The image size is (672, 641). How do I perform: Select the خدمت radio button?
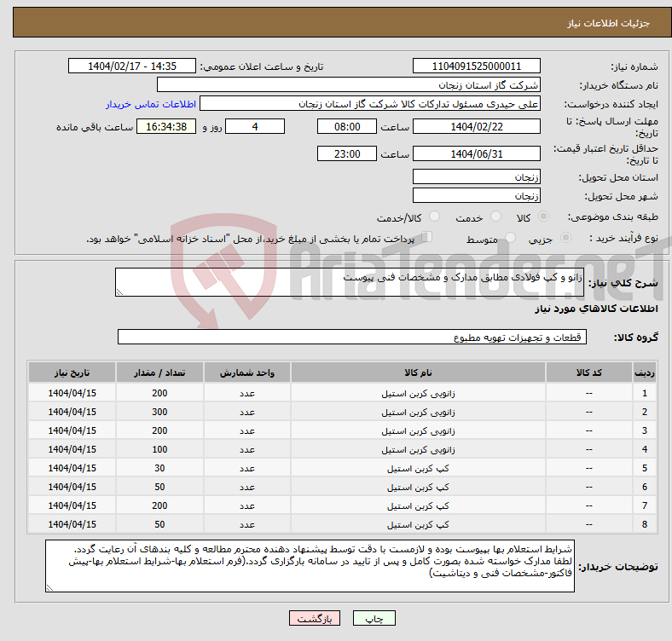click(x=495, y=217)
